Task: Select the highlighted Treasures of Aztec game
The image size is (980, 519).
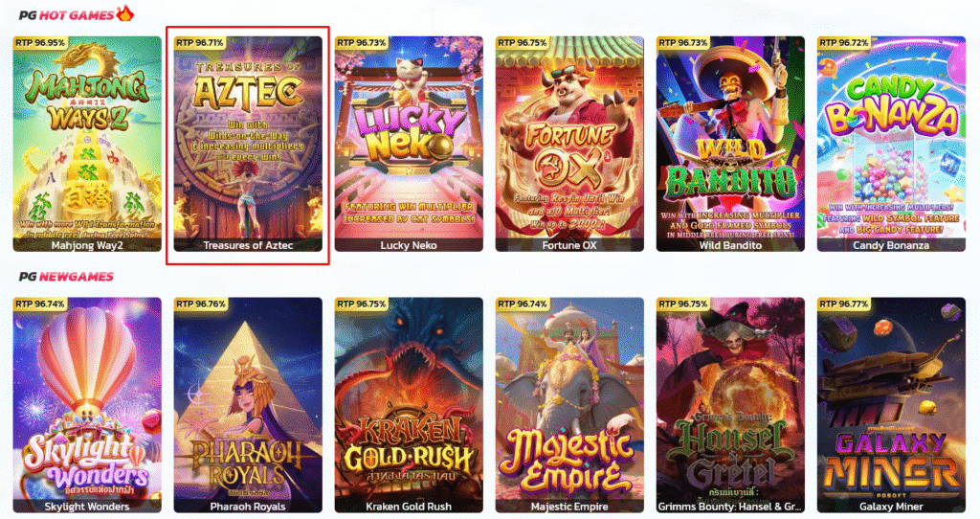Action: click(248, 144)
